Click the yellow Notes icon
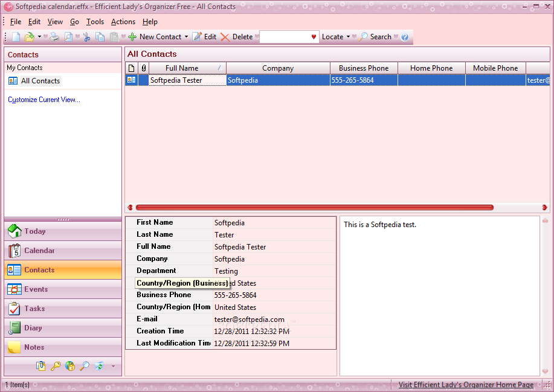Viewport: 554px width, 392px height. point(14,347)
